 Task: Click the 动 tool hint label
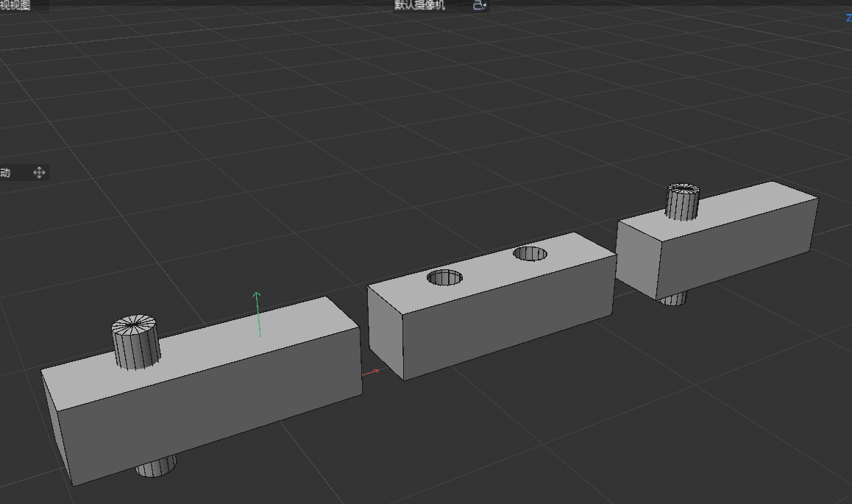click(x=7, y=172)
